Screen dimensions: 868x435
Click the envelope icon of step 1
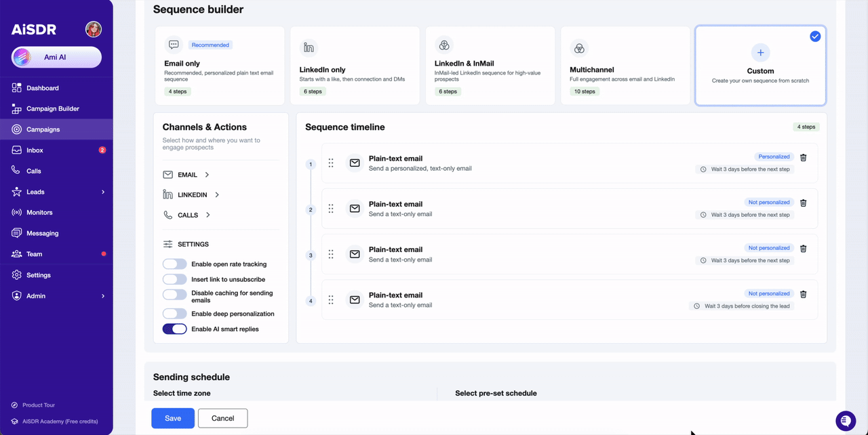pyautogui.click(x=355, y=163)
